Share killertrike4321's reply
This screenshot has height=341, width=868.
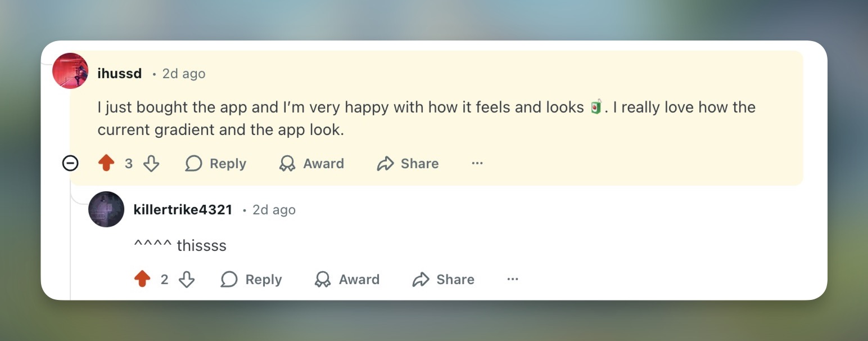[x=443, y=279]
